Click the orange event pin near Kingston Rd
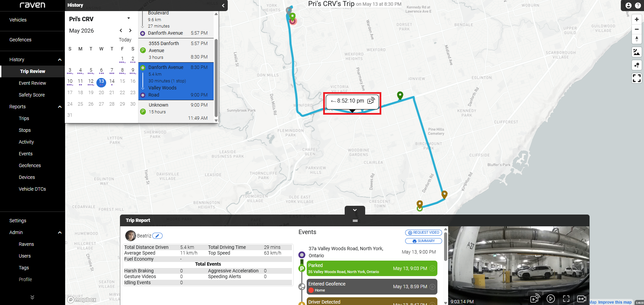The height and width of the screenshot is (305, 644). (444, 194)
